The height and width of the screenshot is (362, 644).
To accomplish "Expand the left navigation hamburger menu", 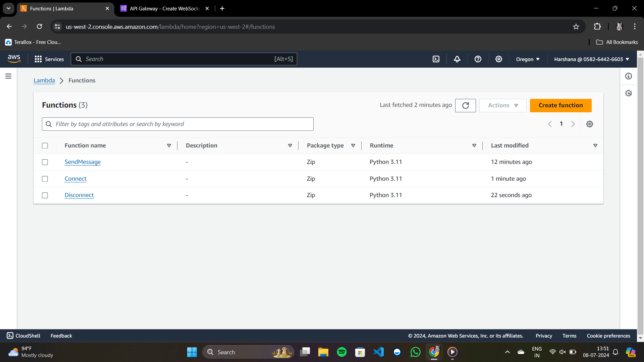I will (x=8, y=76).
